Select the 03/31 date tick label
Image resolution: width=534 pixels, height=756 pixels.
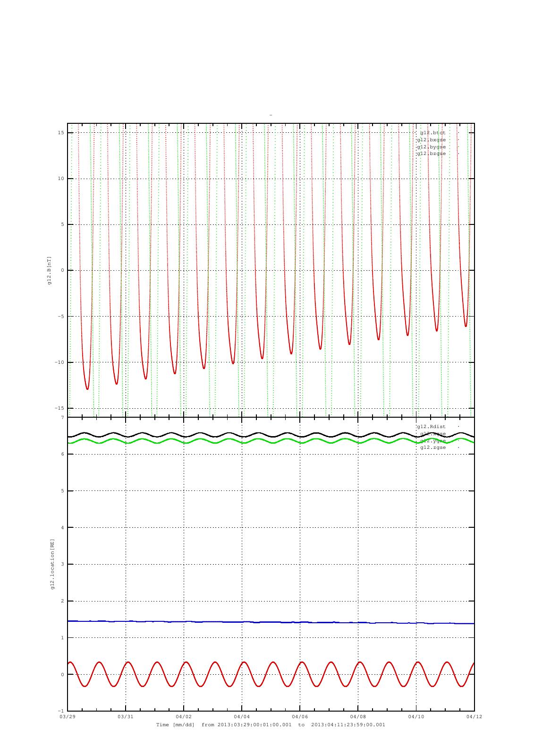coord(126,717)
